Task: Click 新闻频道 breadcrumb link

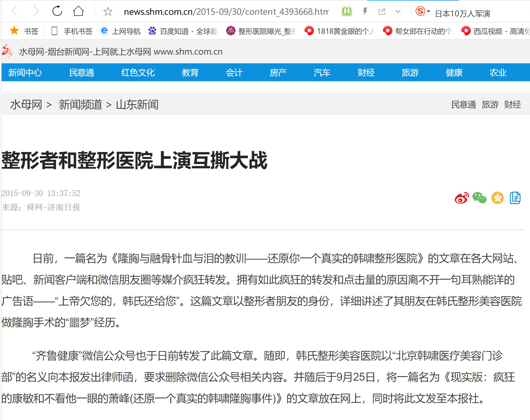Action: pos(81,105)
